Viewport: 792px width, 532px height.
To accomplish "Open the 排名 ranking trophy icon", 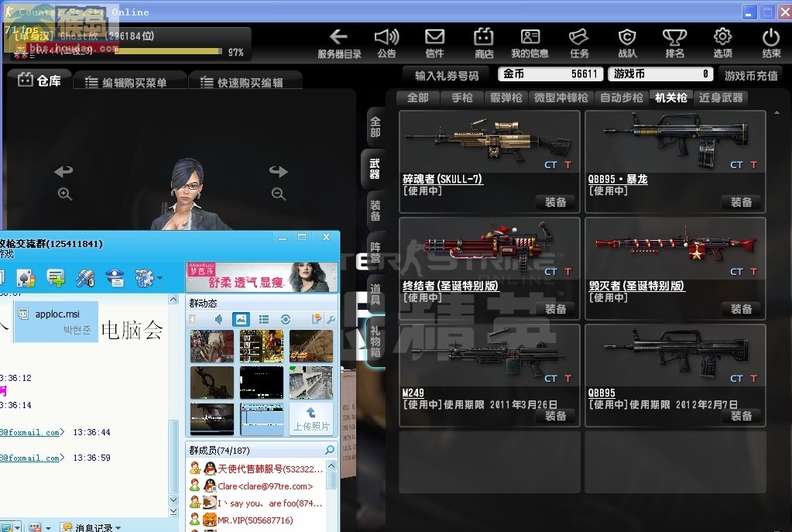I will tap(674, 36).
